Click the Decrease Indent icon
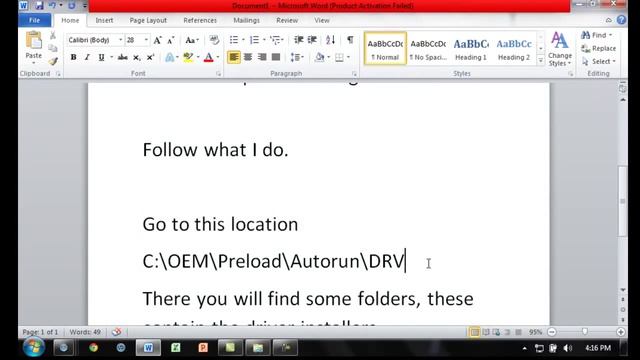Viewport: 640px width, 360px height. pyautogui.click(x=298, y=40)
